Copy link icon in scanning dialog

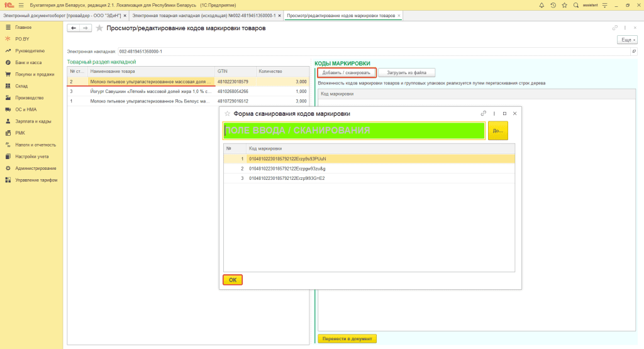click(x=484, y=113)
